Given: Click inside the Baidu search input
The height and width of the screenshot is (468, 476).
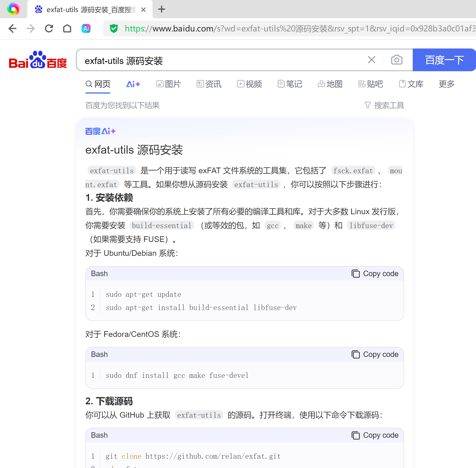Looking at the screenshot, I should coord(221,61).
